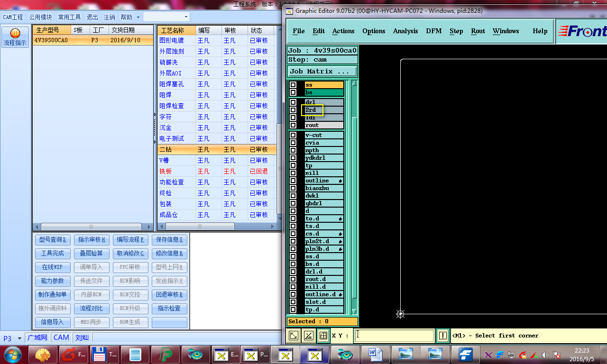Click the Job Matrix ... button
The width and height of the screenshot is (607, 364).
pos(322,72)
